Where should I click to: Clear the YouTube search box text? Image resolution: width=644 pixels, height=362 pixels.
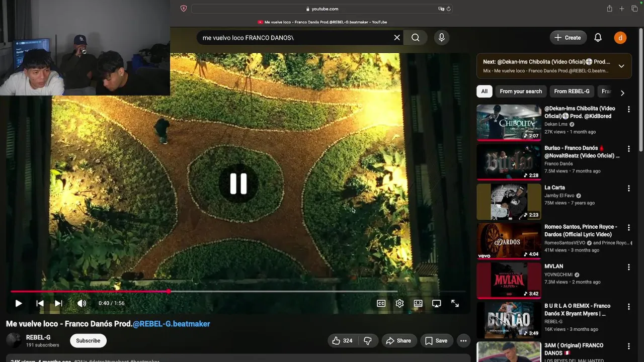click(x=397, y=38)
